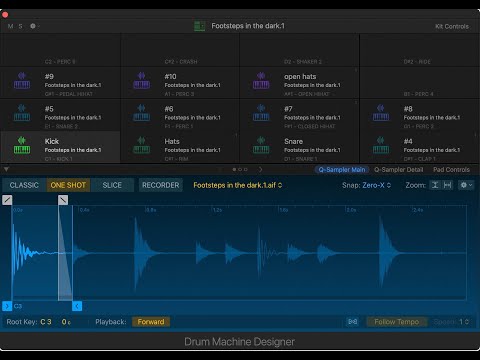This screenshot has height=360, width=480.
Task: Select CLASSIC sampler mode
Action: [x=24, y=185]
